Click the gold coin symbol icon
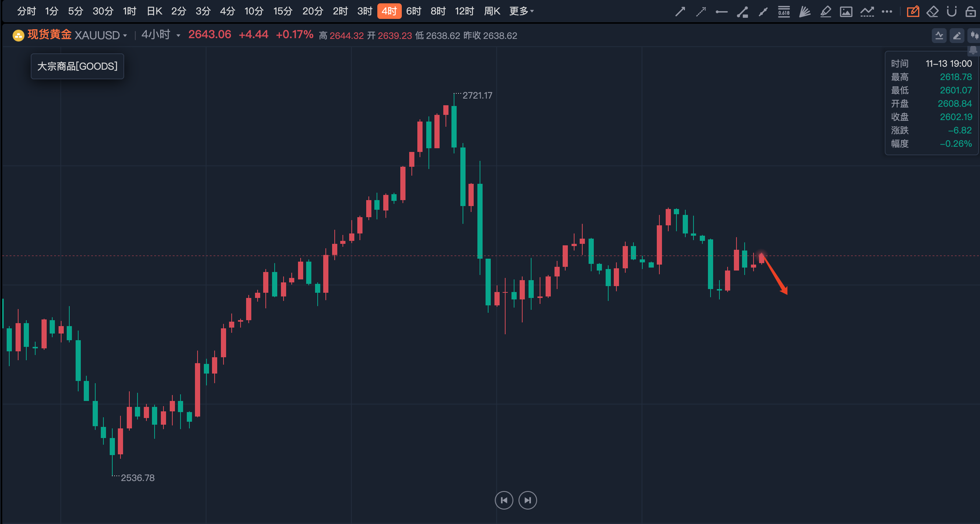Viewport: 980px width, 524px height. [18, 35]
